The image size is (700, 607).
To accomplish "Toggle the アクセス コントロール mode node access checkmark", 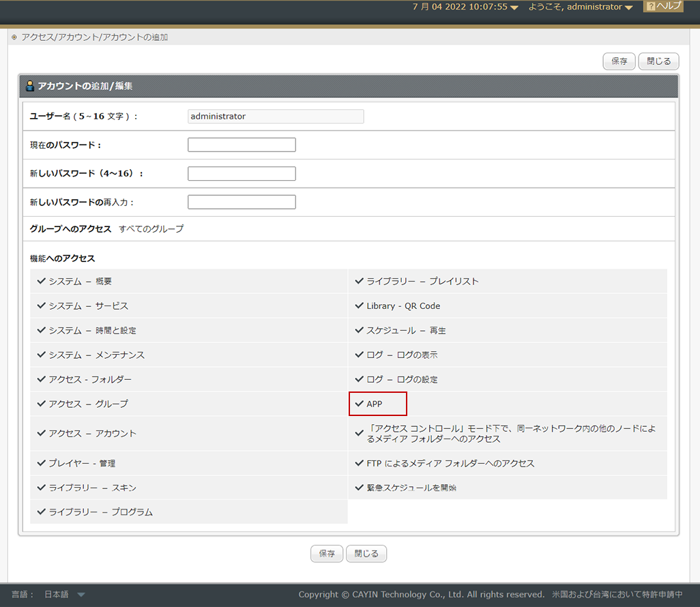I will point(360,433).
